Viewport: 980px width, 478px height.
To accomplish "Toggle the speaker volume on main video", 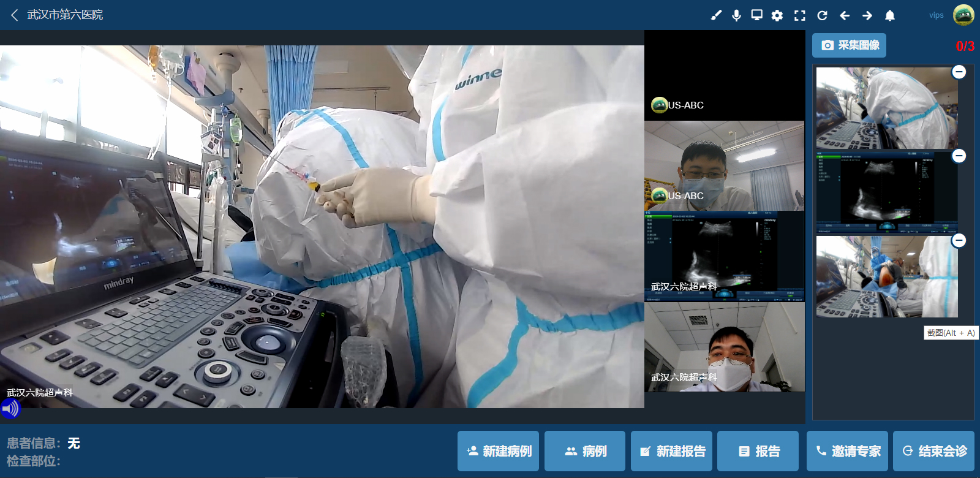I will click(10, 408).
